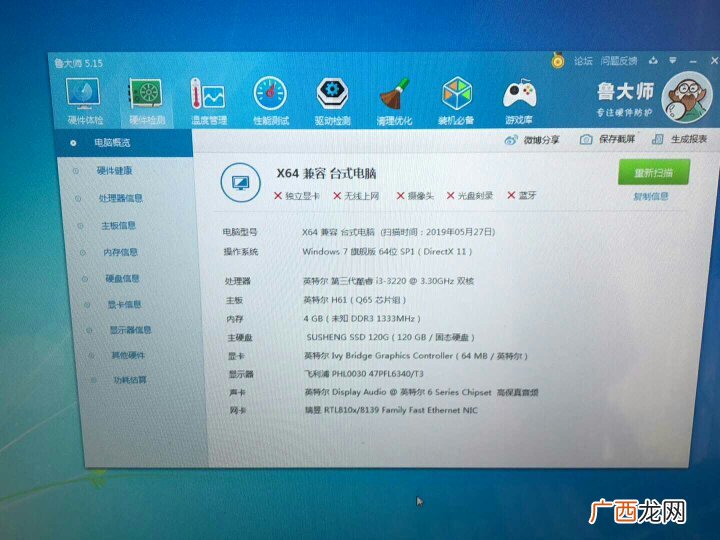Viewport: 720px width, 540px height.
Task: Click the 独立显卡 feature indicator
Action: pos(297,196)
